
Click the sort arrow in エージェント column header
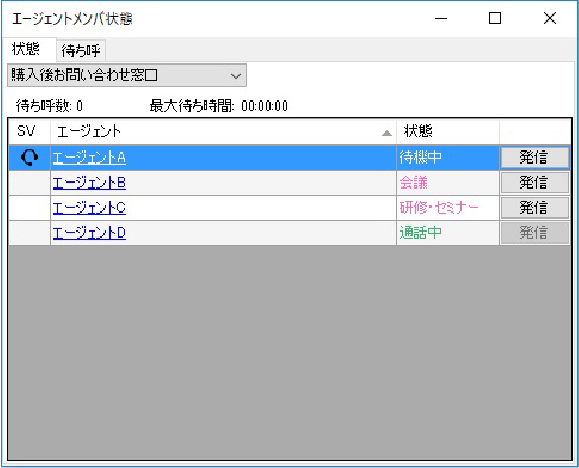click(387, 133)
